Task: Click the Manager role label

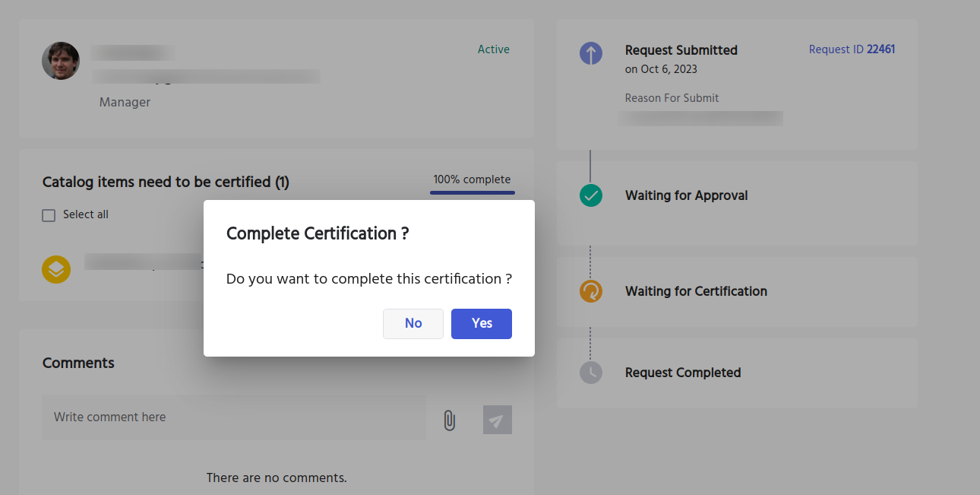Action: (125, 102)
